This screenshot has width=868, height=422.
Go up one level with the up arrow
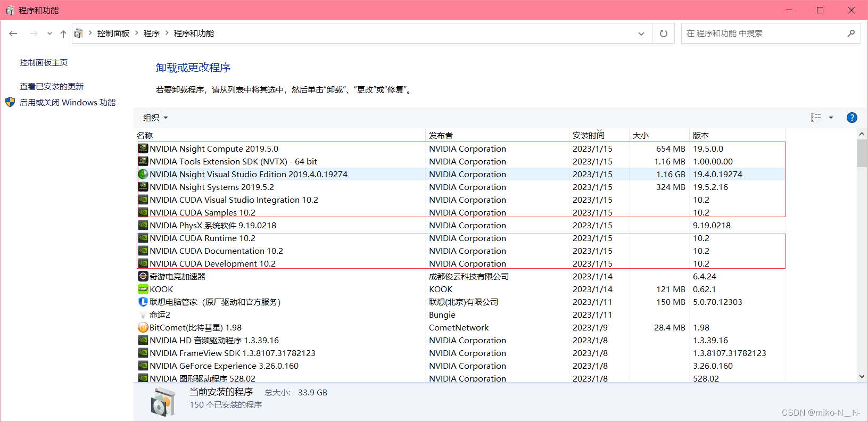[63, 34]
